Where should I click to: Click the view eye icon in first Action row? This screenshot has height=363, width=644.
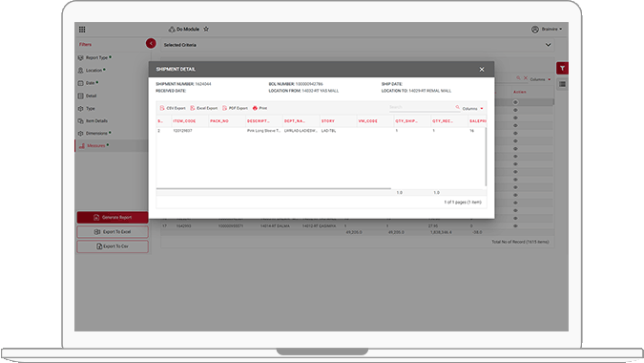tap(515, 102)
